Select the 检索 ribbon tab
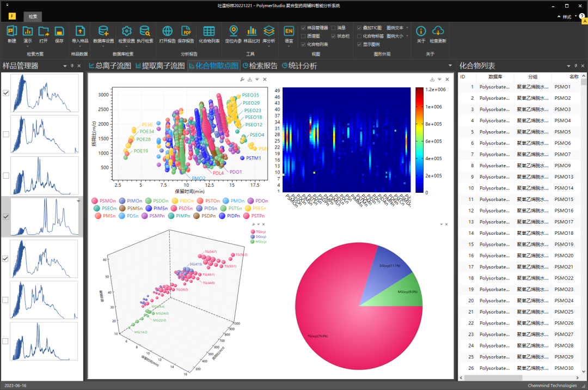The width and height of the screenshot is (588, 390). point(33,16)
